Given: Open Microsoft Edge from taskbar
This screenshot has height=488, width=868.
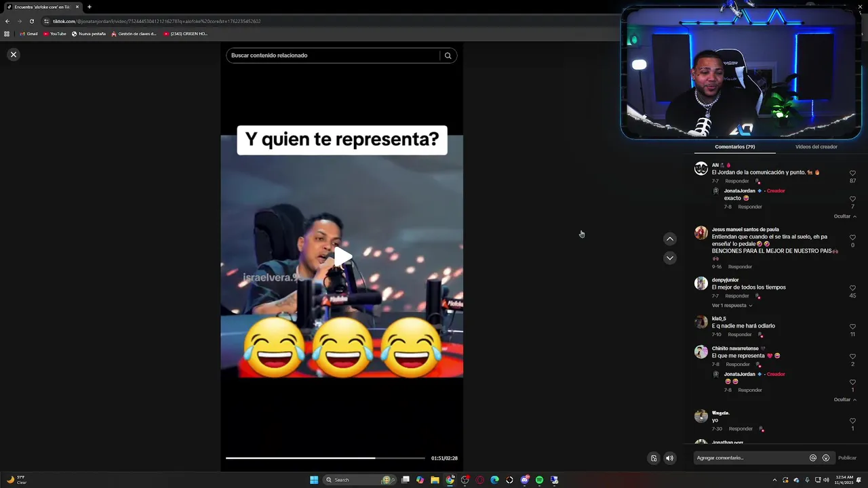Looking at the screenshot, I should (494, 480).
